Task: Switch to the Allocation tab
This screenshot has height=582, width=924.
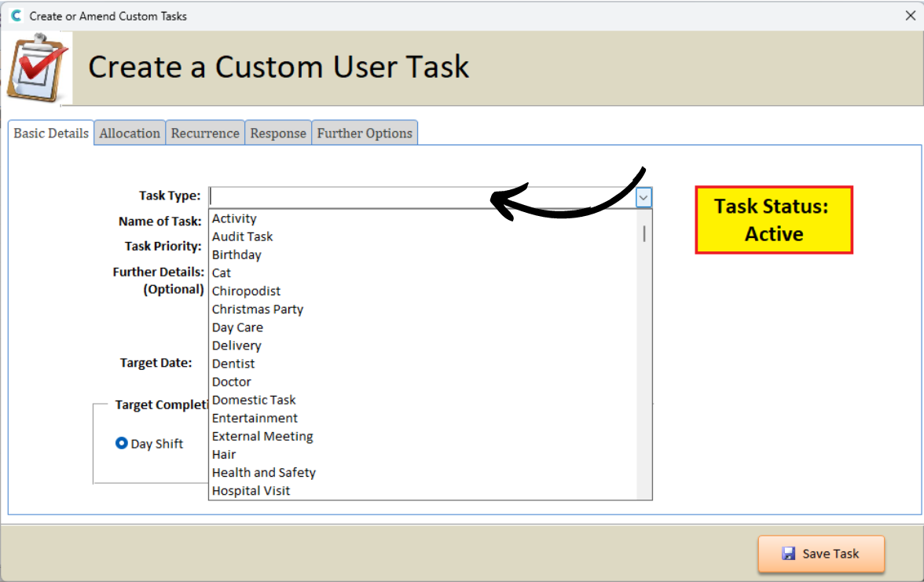Action: (x=130, y=134)
